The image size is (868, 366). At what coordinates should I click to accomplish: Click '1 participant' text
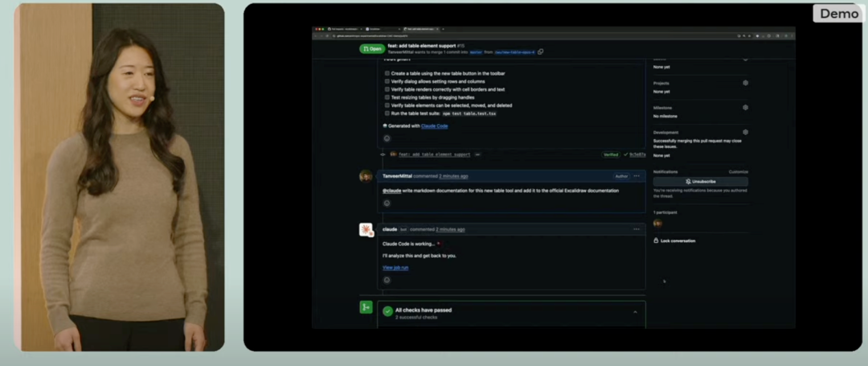665,212
